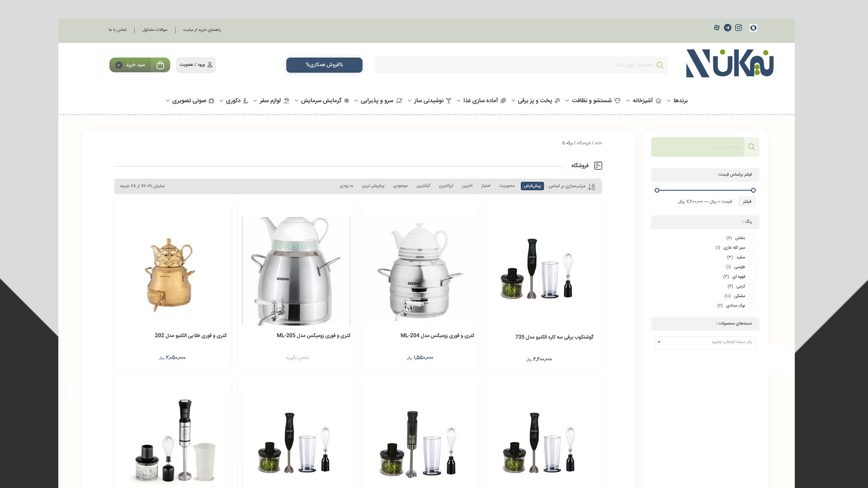The image size is (868, 488).
Task: Open the Instagram social icon
Action: [x=739, y=28]
